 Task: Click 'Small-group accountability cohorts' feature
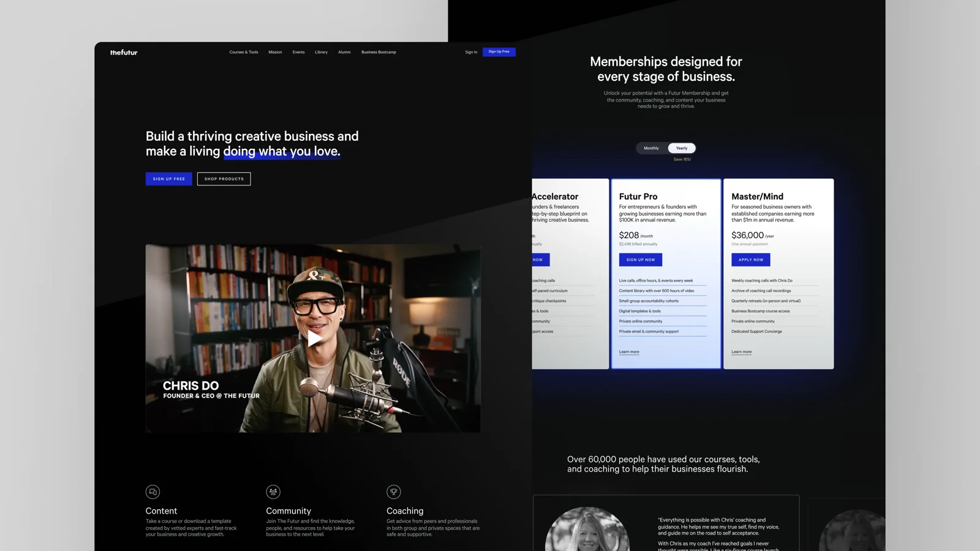649,301
